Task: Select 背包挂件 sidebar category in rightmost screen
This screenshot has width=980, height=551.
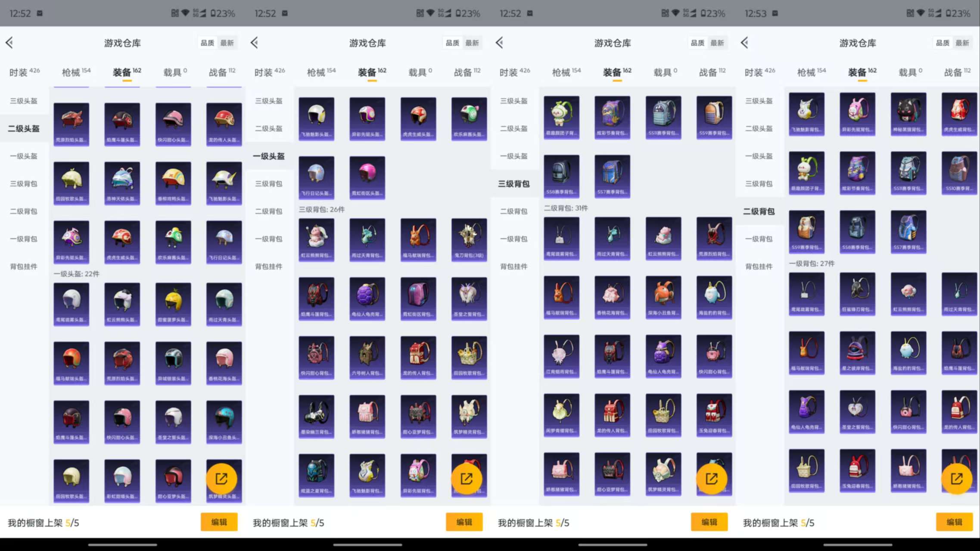Action: [759, 267]
